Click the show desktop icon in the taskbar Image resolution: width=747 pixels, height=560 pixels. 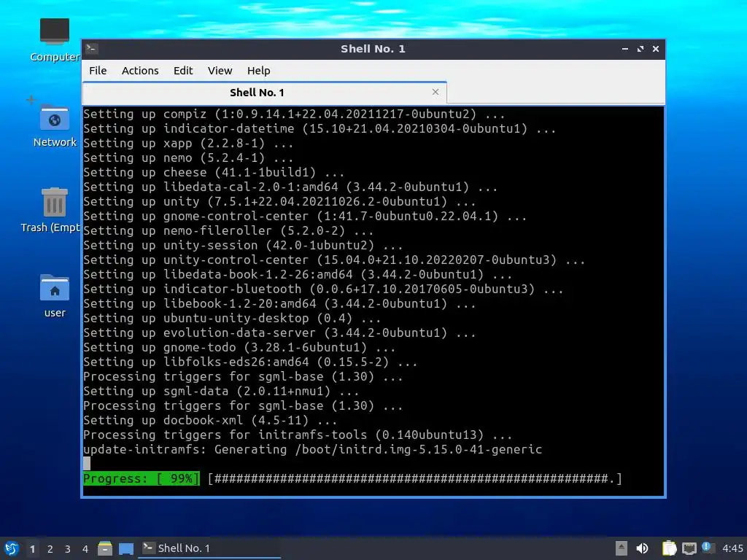click(x=125, y=548)
